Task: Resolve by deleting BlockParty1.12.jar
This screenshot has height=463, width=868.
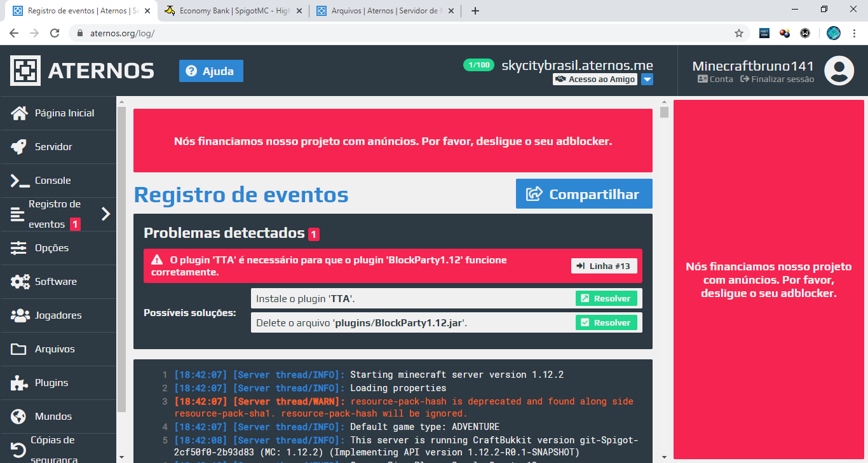Action: [606, 322]
